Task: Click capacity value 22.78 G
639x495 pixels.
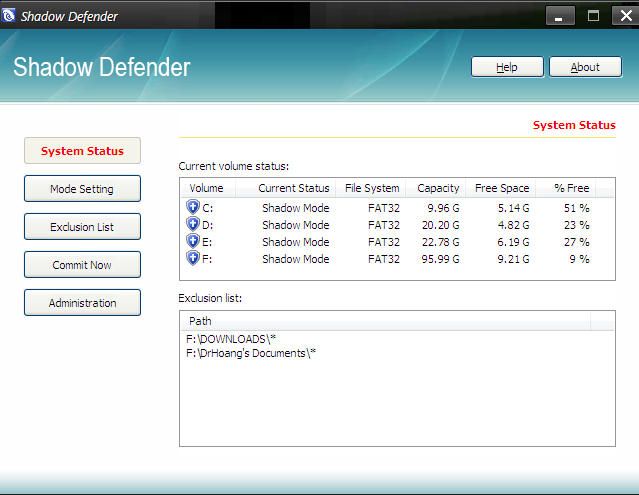Action: pyautogui.click(x=441, y=242)
